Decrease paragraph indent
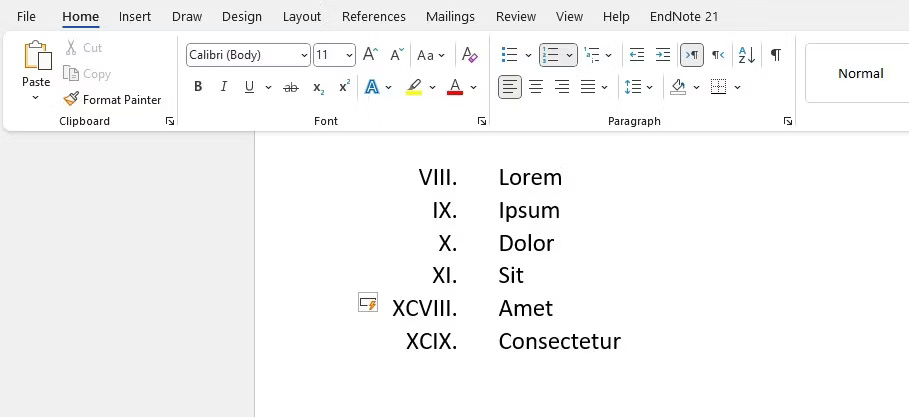The height and width of the screenshot is (417, 909). tap(637, 55)
